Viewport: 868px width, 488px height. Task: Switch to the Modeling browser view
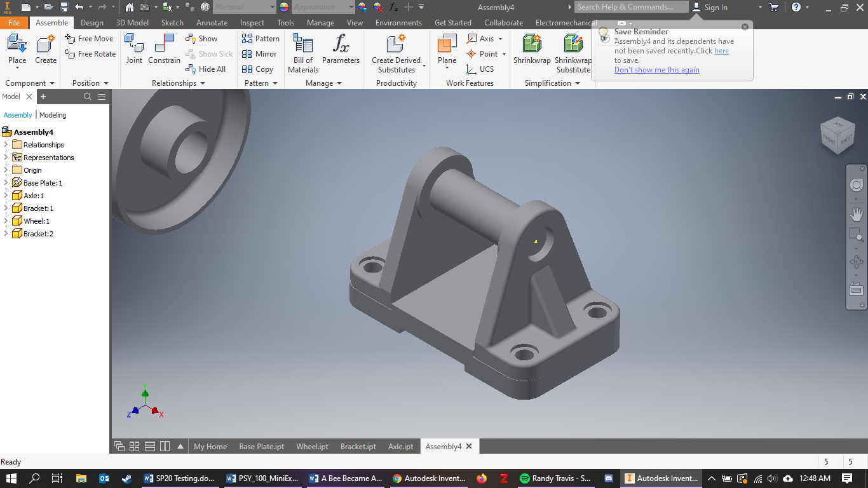click(53, 115)
